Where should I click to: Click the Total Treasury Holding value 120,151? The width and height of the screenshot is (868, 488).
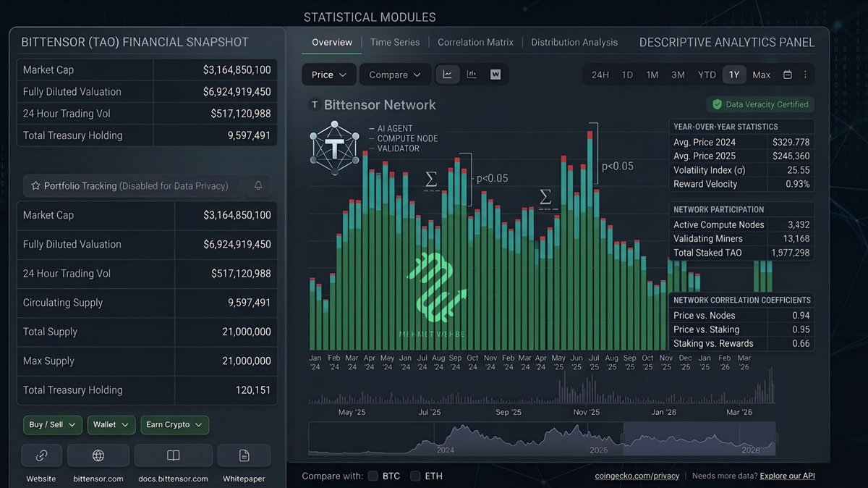(x=253, y=390)
